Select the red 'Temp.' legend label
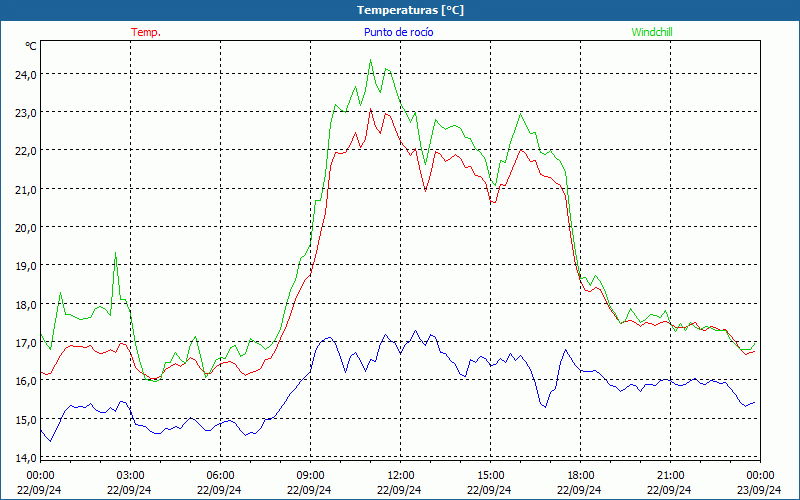Image resolution: width=800 pixels, height=500 pixels. click(x=146, y=32)
